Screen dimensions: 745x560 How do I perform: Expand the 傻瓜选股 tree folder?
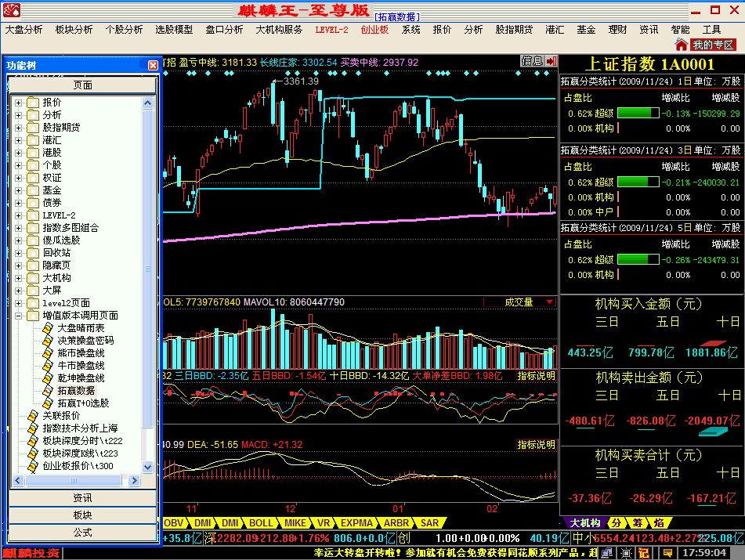[x=19, y=240]
